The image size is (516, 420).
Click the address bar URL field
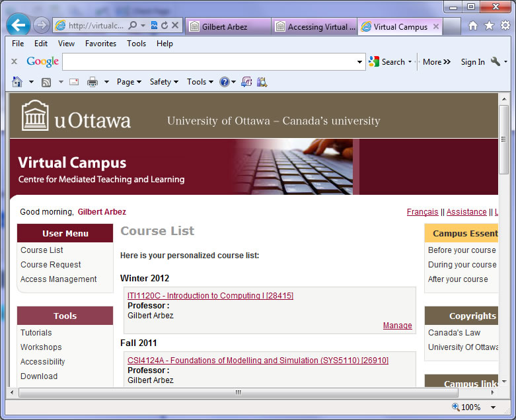[96, 25]
